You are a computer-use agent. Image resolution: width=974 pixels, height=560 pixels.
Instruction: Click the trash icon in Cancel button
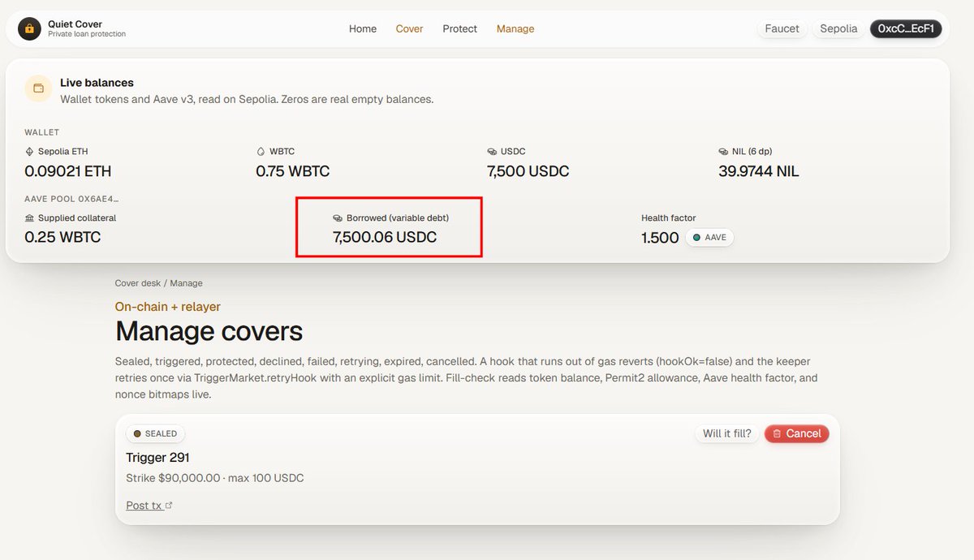pyautogui.click(x=777, y=434)
